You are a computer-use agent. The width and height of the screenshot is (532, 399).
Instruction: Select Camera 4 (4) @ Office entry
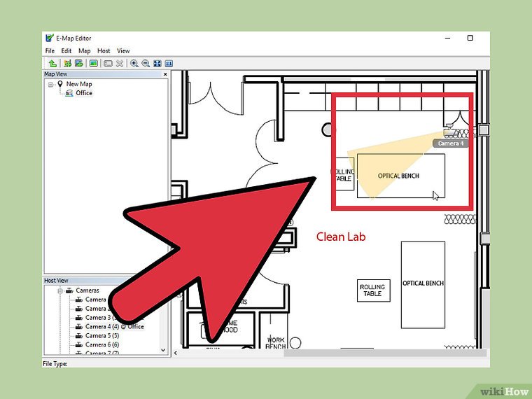[x=114, y=326]
